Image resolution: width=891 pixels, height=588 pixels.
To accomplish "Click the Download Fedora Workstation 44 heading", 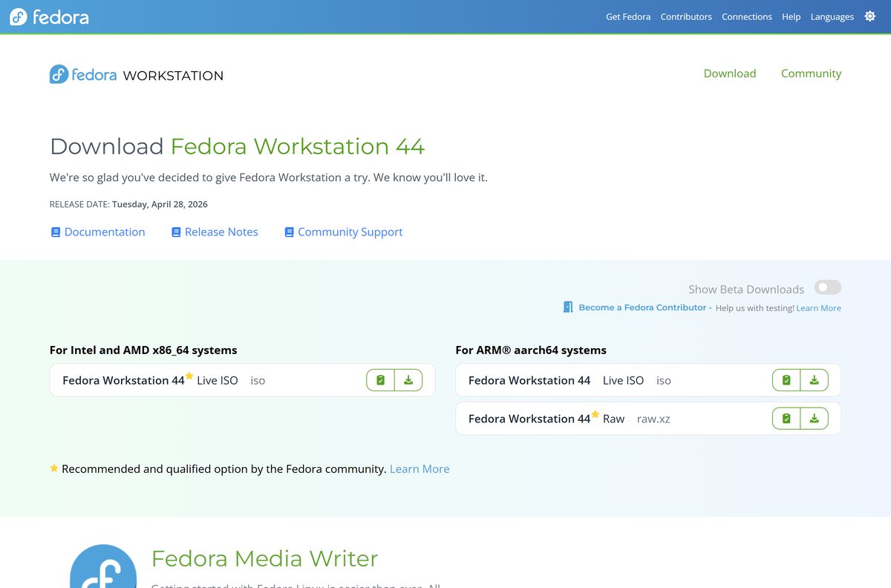I will pyautogui.click(x=237, y=146).
